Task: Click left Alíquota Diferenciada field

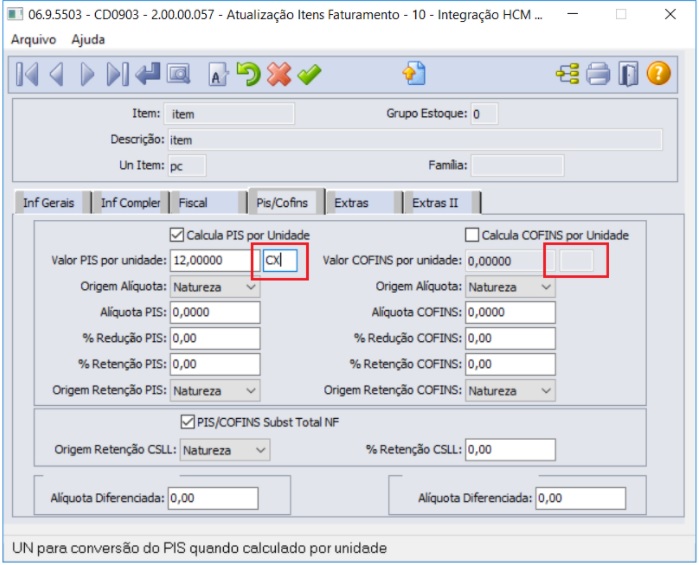Action: (x=213, y=498)
